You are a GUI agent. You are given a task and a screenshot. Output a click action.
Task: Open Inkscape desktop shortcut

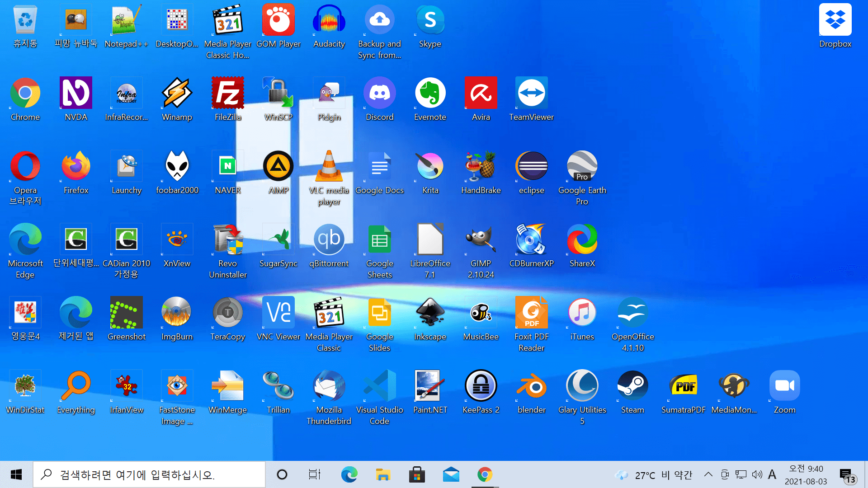click(430, 319)
